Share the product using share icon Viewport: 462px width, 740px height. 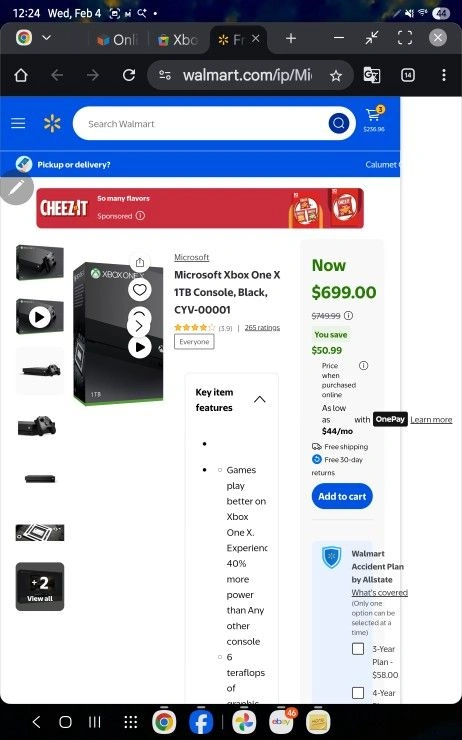pos(140,262)
